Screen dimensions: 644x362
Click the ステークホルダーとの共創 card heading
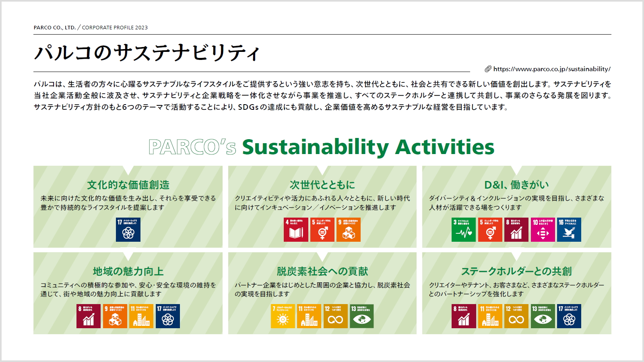click(x=516, y=271)
